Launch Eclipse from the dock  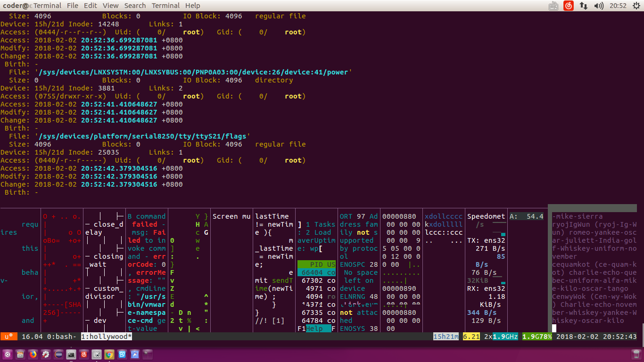[x=58, y=354]
